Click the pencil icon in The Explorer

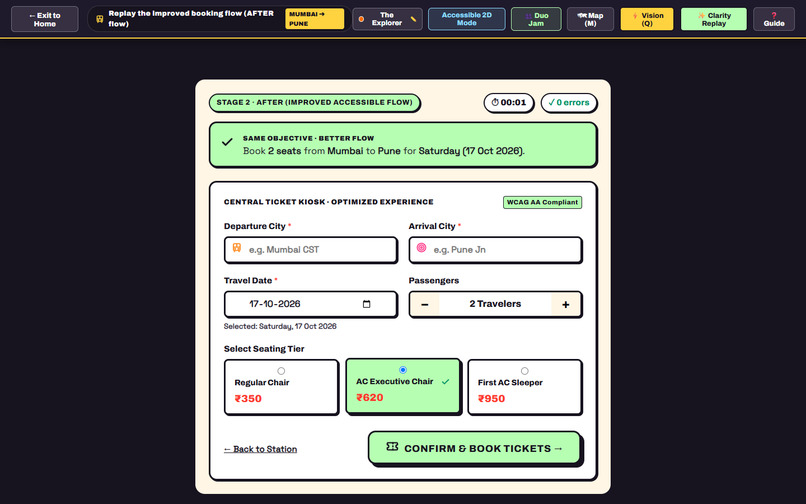tap(413, 19)
